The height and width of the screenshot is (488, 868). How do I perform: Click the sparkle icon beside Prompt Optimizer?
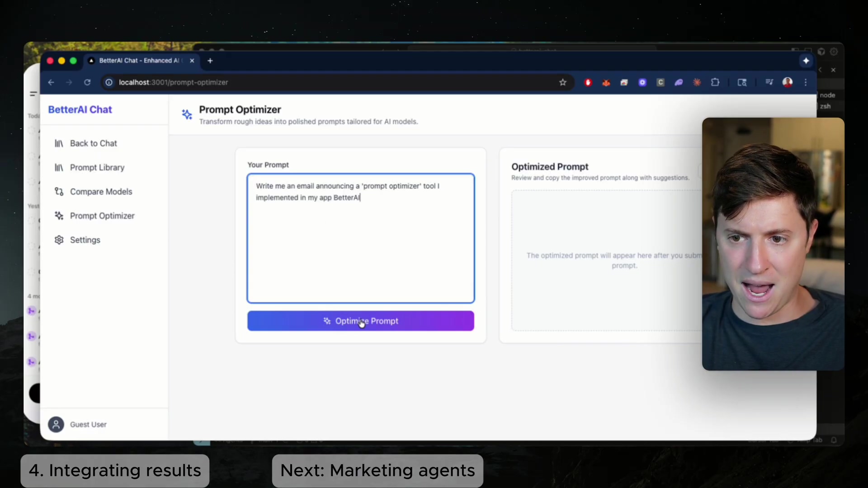pos(59,216)
